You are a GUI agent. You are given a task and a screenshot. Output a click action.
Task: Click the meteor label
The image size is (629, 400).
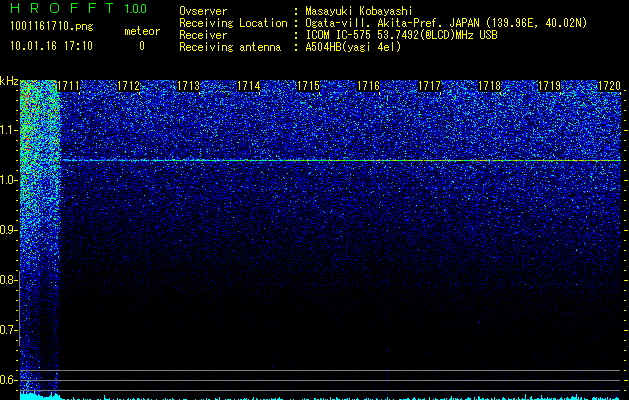pos(142,31)
